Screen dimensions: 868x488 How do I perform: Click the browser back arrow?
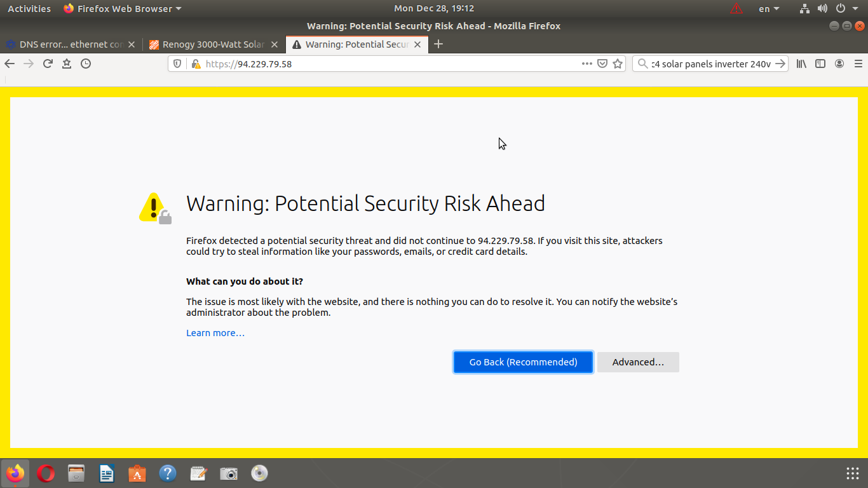(x=10, y=64)
